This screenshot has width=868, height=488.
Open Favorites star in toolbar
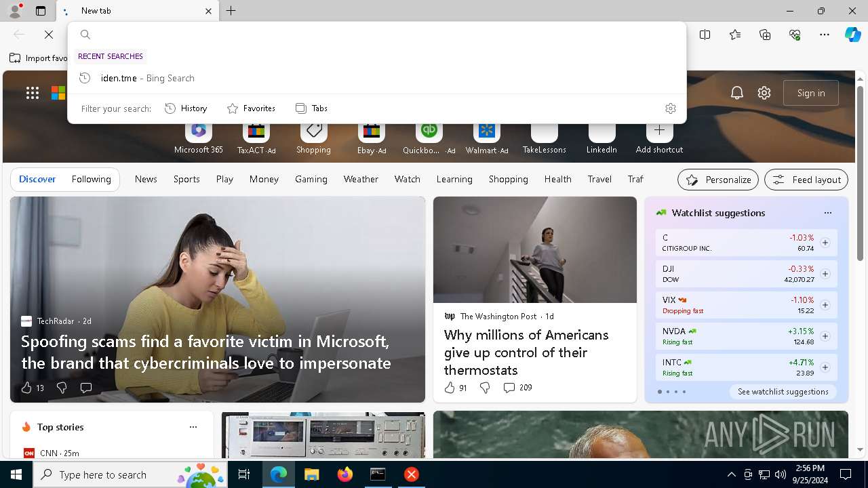[735, 35]
